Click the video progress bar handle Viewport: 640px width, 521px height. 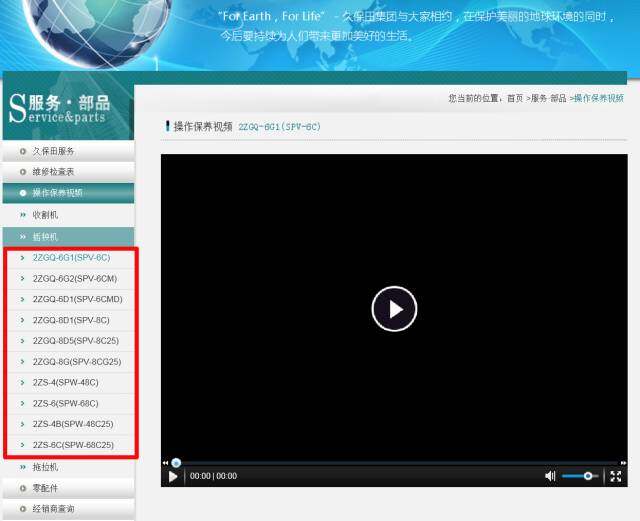click(x=176, y=463)
